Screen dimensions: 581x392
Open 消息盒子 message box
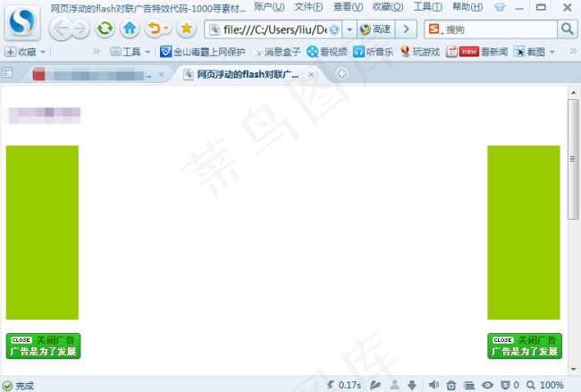pos(276,52)
